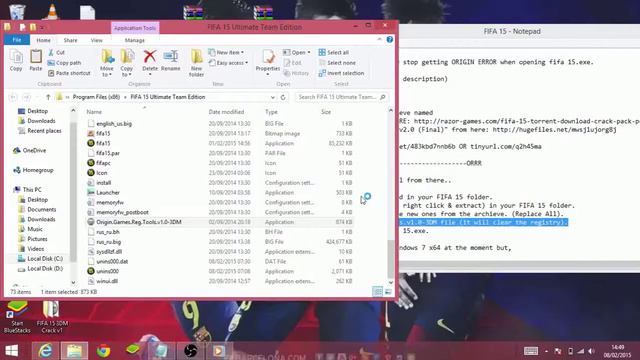The width and height of the screenshot is (640, 360).
Task: Click the refresh button near address bar
Action: (283, 97)
